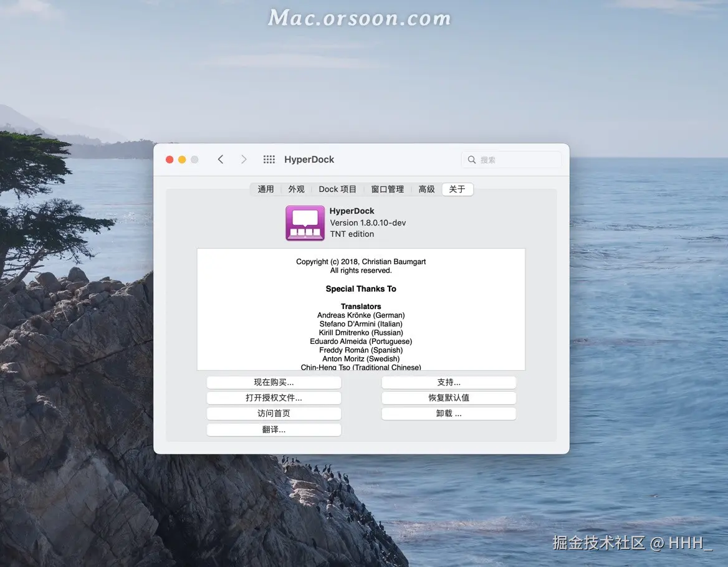Switch to the 外观 tab
The width and height of the screenshot is (728, 567).
coord(296,189)
